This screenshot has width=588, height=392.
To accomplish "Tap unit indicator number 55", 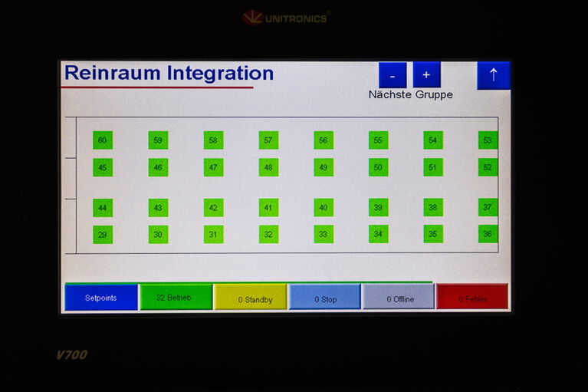I will (x=378, y=140).
